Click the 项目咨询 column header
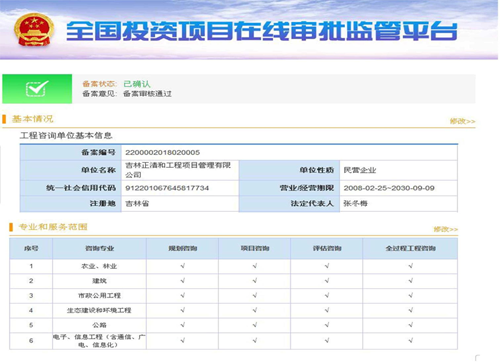500x364 pixels. click(255, 248)
